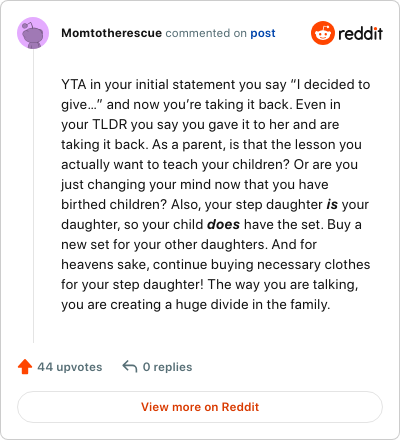Click the phrase "heavens sake"
This screenshot has width=400, height=440.
tap(105, 264)
